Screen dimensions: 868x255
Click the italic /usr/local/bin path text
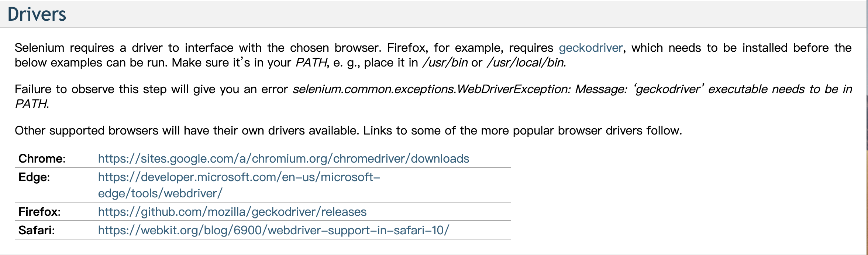click(526, 63)
